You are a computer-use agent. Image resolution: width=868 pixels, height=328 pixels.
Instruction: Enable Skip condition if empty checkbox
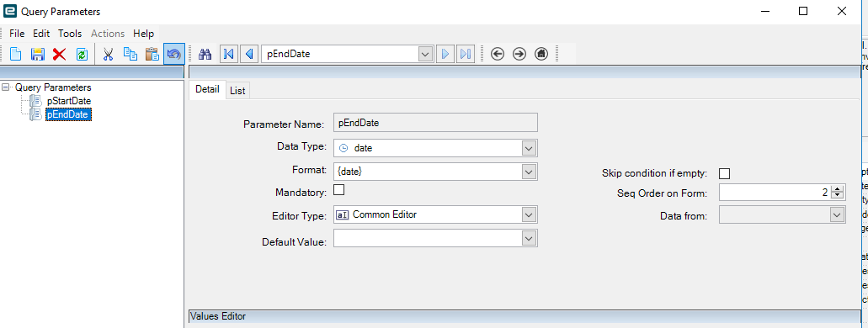724,174
